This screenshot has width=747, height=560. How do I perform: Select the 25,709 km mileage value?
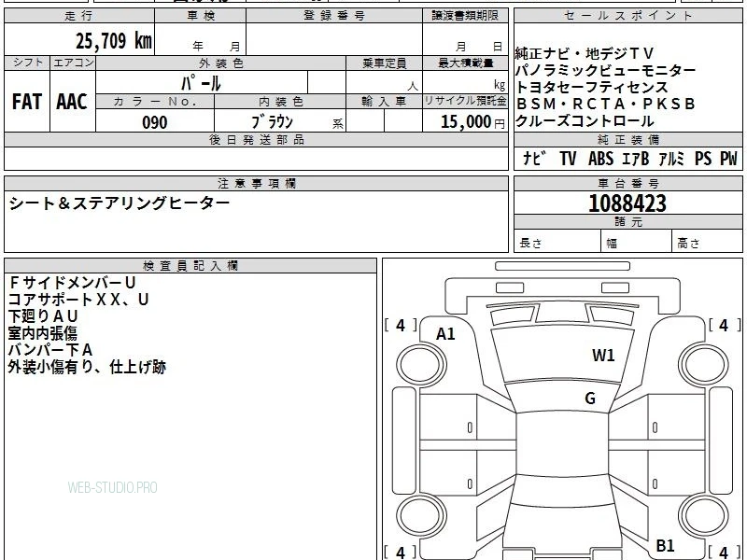[113, 40]
